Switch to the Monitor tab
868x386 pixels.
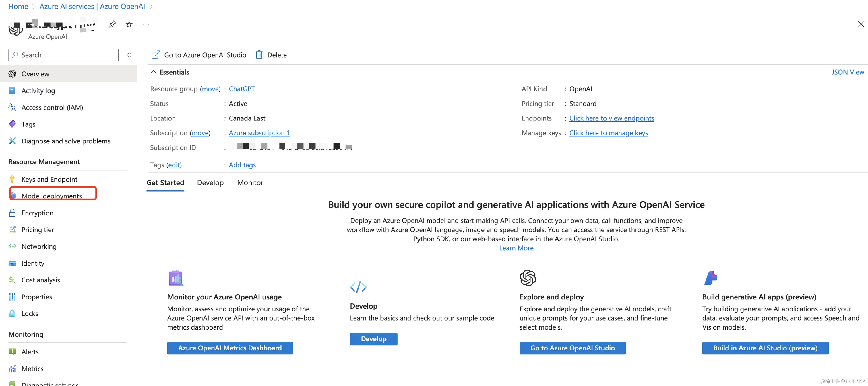coord(250,183)
